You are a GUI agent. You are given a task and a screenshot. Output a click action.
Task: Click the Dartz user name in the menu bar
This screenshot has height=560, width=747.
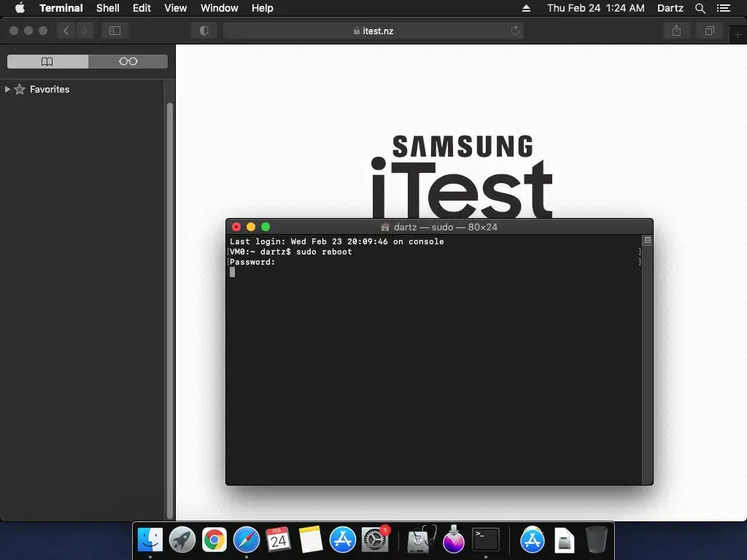670,8
